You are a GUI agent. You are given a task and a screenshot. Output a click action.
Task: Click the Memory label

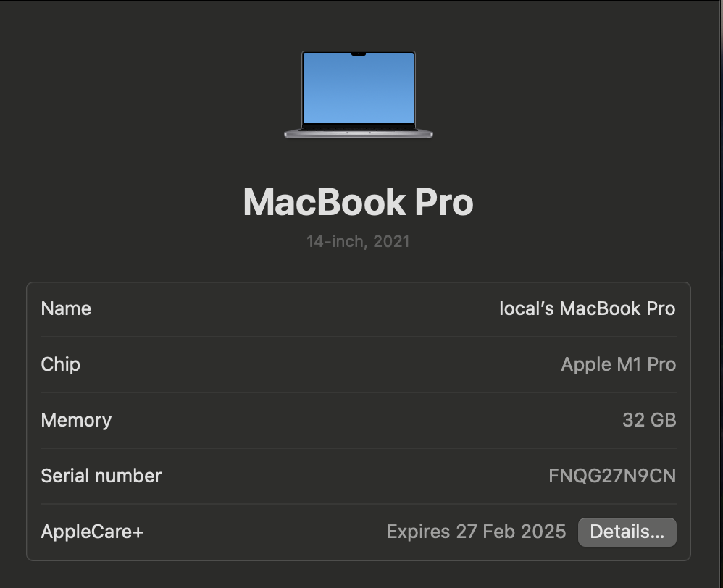pos(76,420)
